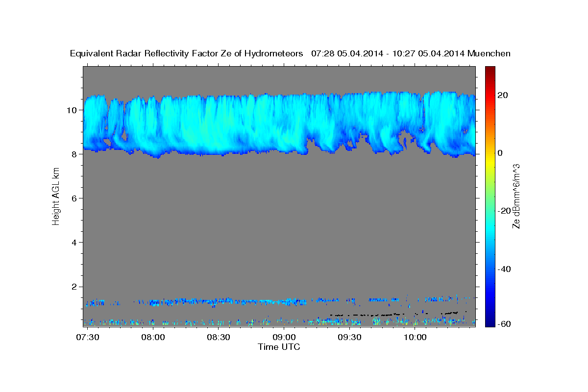Click the colorbar tick label '-40'
The image size is (588, 392).
tap(504, 269)
